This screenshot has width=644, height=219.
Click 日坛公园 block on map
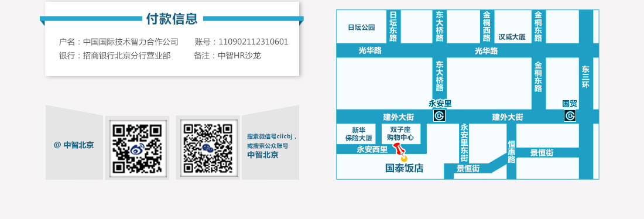point(361,27)
